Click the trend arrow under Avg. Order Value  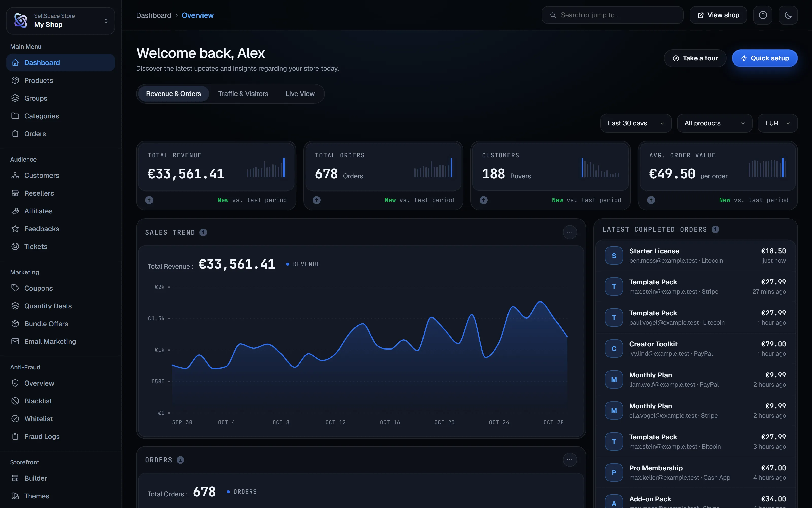[651, 200]
